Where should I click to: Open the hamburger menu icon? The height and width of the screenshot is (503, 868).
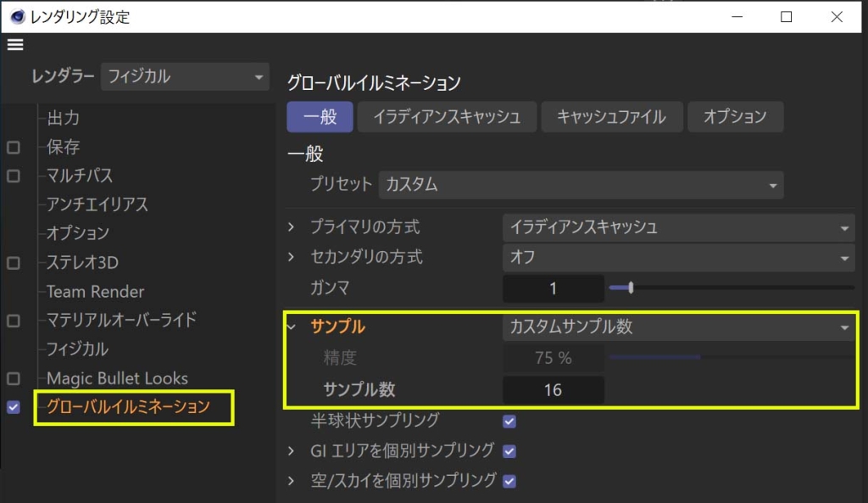15,45
